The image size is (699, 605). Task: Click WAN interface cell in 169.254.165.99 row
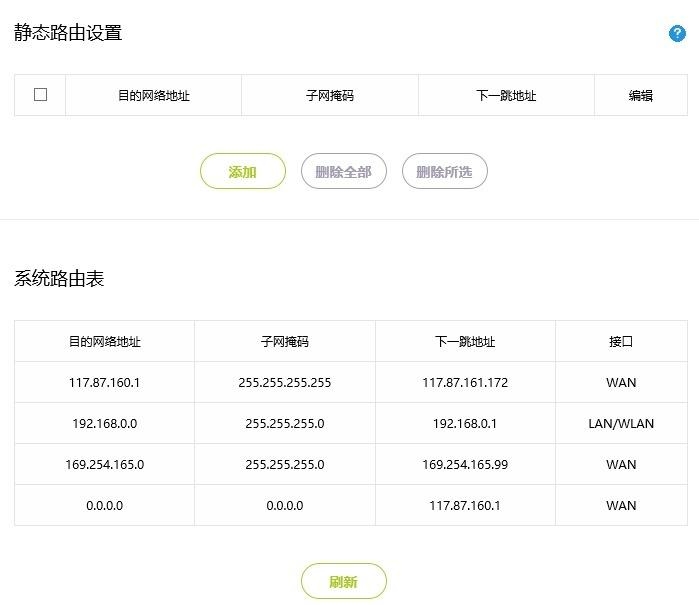coord(621,465)
